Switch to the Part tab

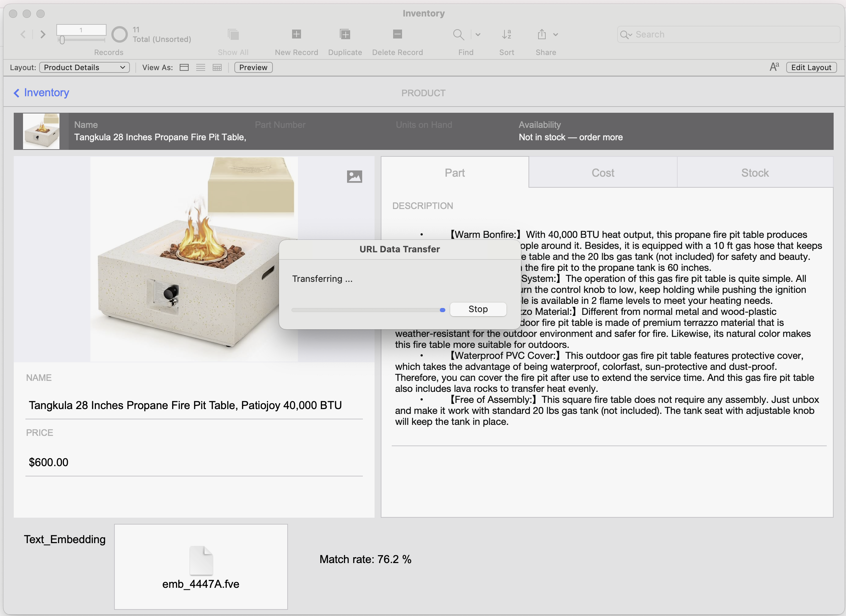[455, 173]
